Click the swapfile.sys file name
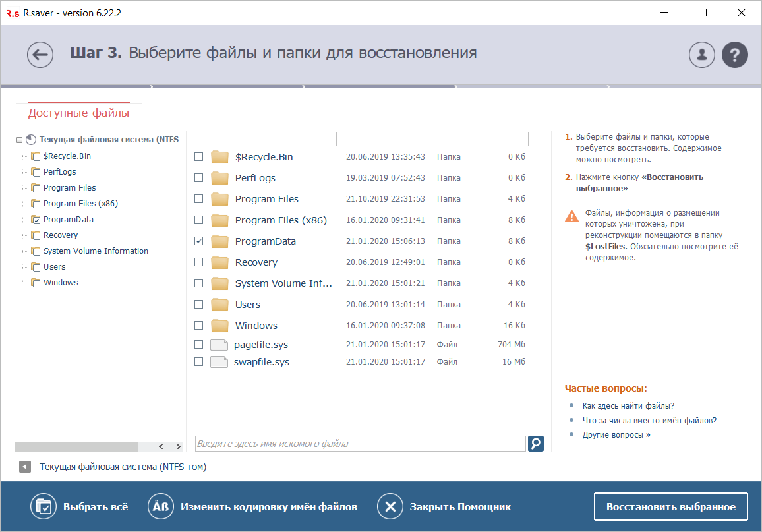 pyautogui.click(x=262, y=362)
